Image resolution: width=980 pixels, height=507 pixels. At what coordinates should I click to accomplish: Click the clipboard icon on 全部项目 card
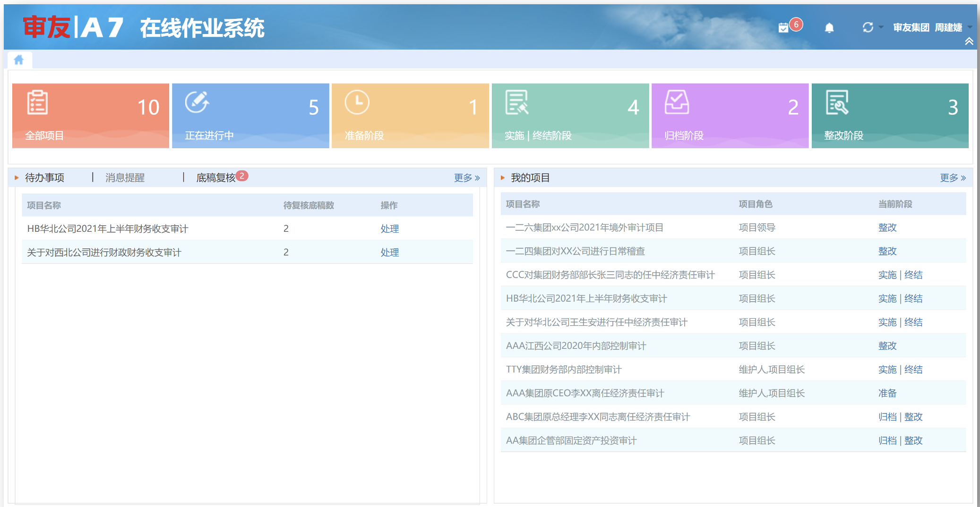pos(37,102)
